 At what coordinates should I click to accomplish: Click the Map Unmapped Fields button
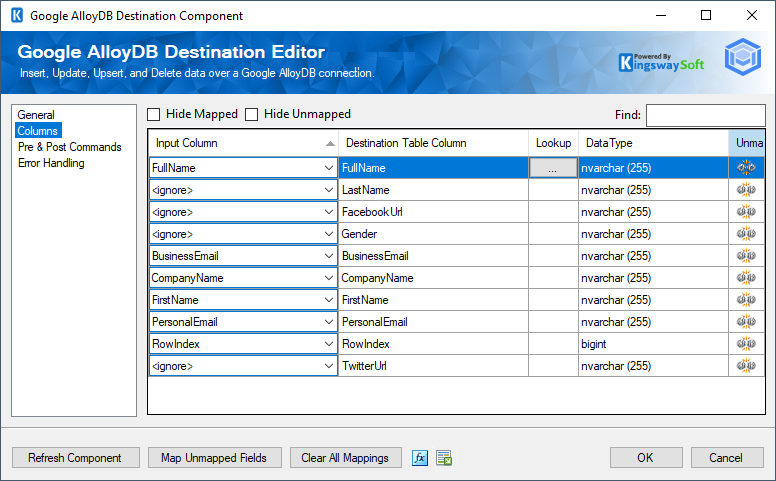tap(215, 458)
